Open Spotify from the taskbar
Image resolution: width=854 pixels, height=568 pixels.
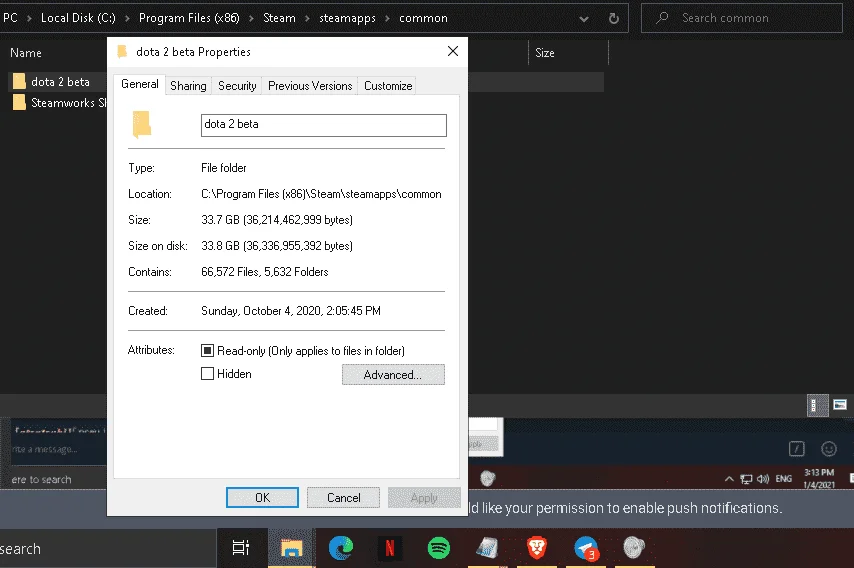438,548
